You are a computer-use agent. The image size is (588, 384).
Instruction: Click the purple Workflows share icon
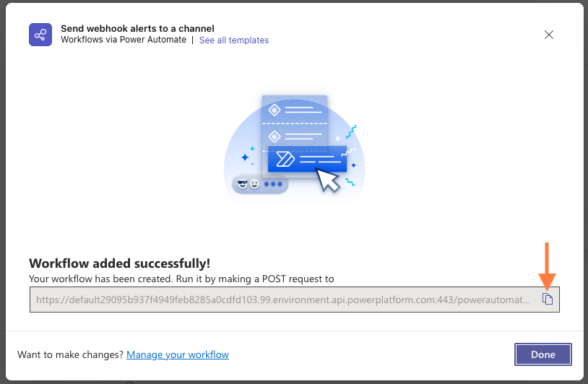(x=40, y=35)
